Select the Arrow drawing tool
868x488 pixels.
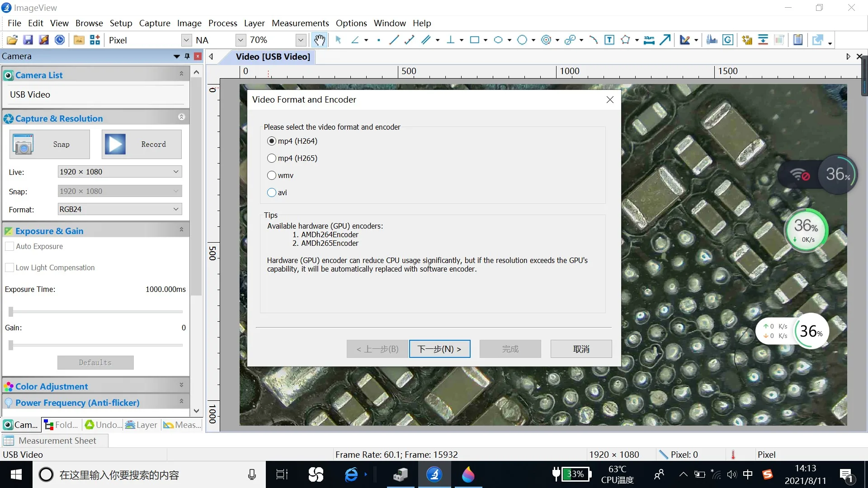click(665, 40)
